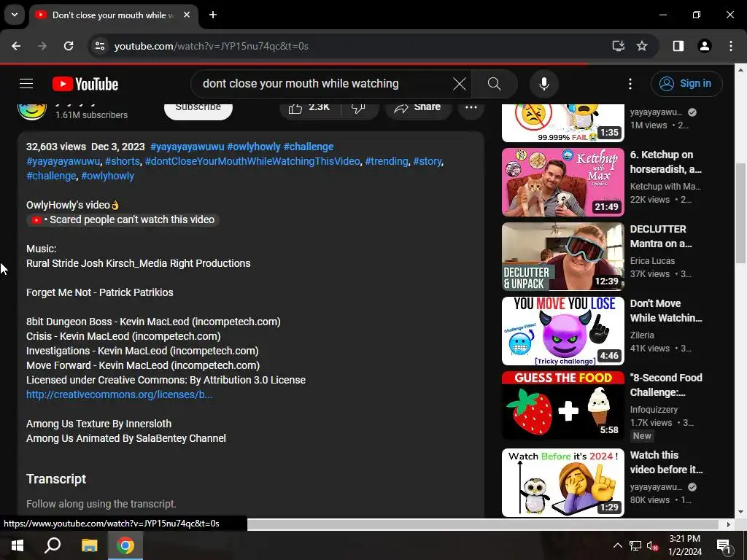This screenshot has height=560, width=747.
Task: Open File Explorer from taskbar
Action: (x=89, y=545)
